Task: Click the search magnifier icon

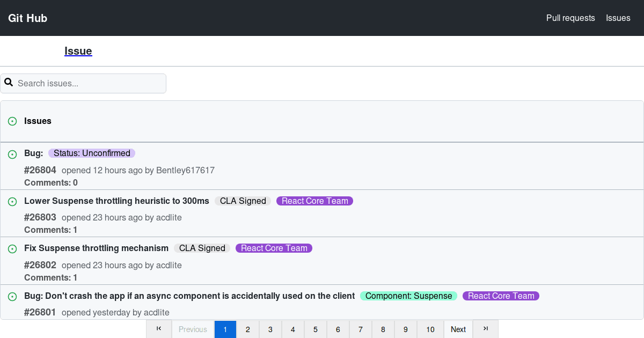Action: (9, 83)
